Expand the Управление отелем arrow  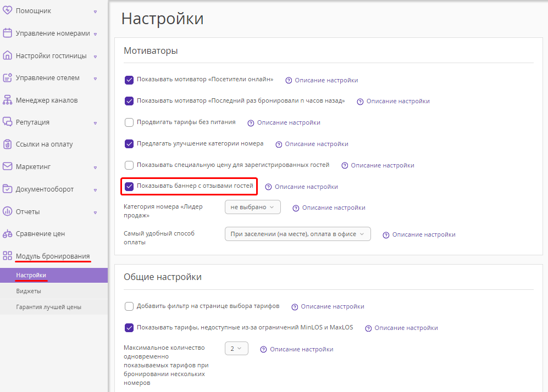(95, 79)
